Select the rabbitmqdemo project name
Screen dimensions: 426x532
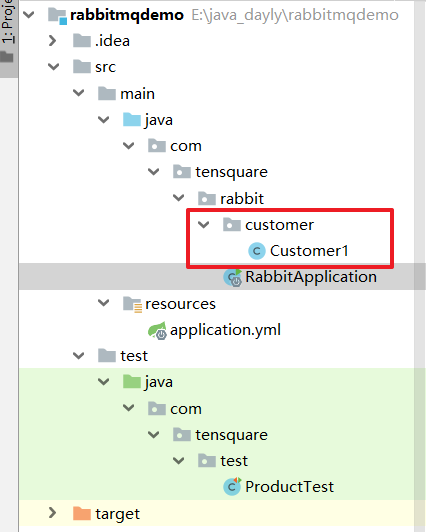pyautogui.click(x=127, y=15)
